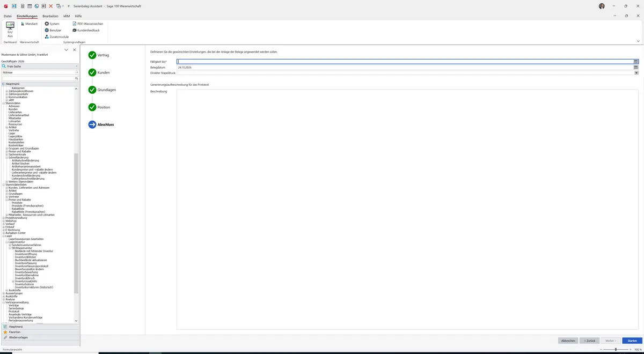Click the calendar icon in the quick access toolbar

coord(30,6)
